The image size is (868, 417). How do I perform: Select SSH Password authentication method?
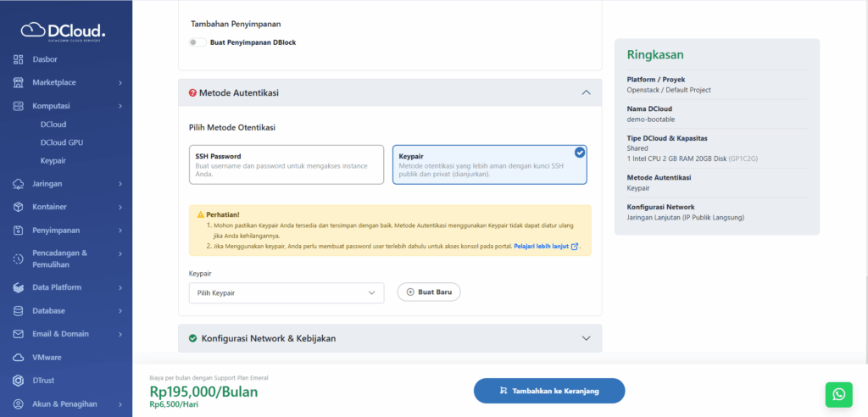pyautogui.click(x=287, y=164)
